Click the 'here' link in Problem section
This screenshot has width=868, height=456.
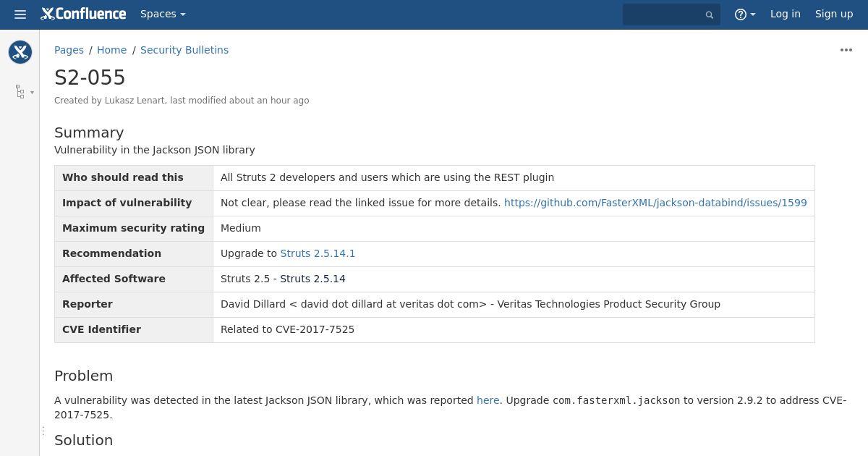[488, 400]
